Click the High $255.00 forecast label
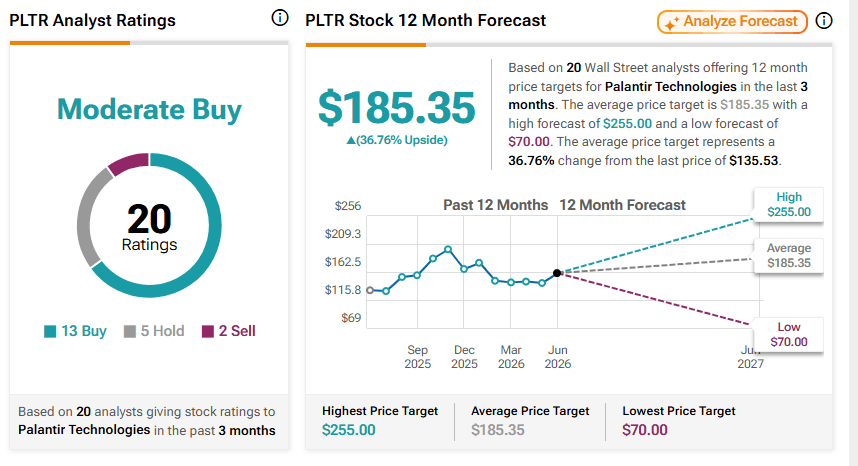The image size is (858, 466). [x=789, y=205]
